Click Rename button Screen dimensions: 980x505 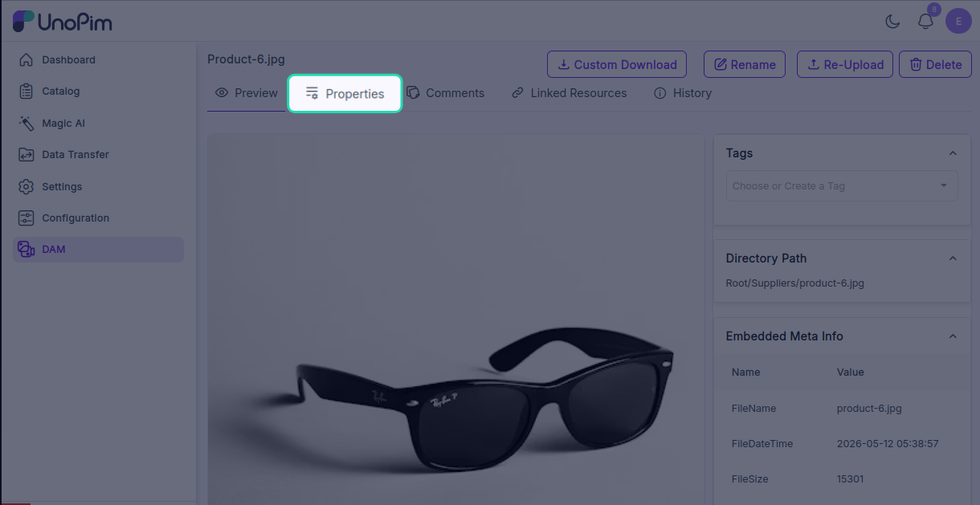click(x=745, y=65)
